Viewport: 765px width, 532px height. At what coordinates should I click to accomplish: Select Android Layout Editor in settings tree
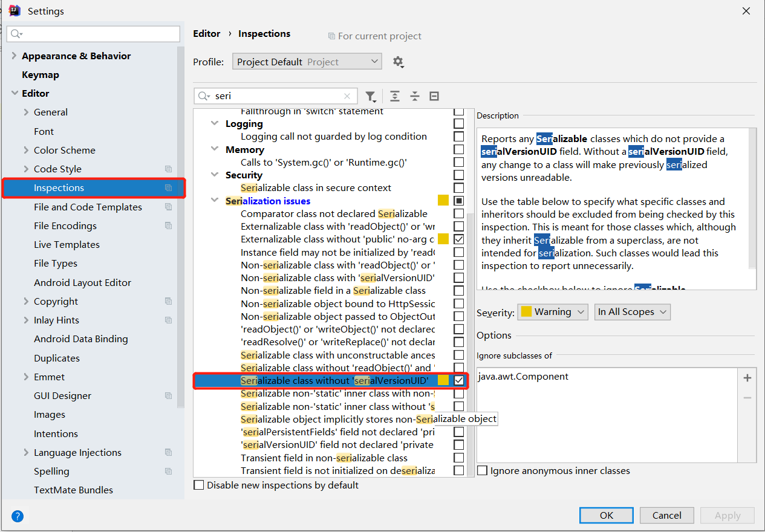point(82,282)
